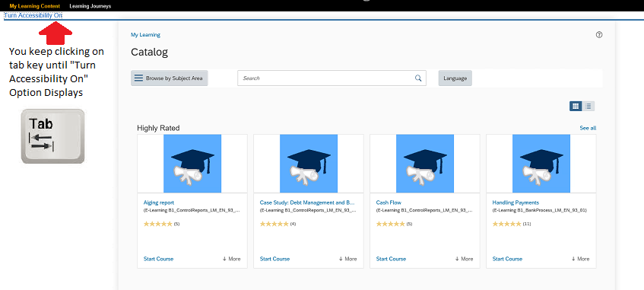Start Course for Aging report

pyautogui.click(x=159, y=259)
